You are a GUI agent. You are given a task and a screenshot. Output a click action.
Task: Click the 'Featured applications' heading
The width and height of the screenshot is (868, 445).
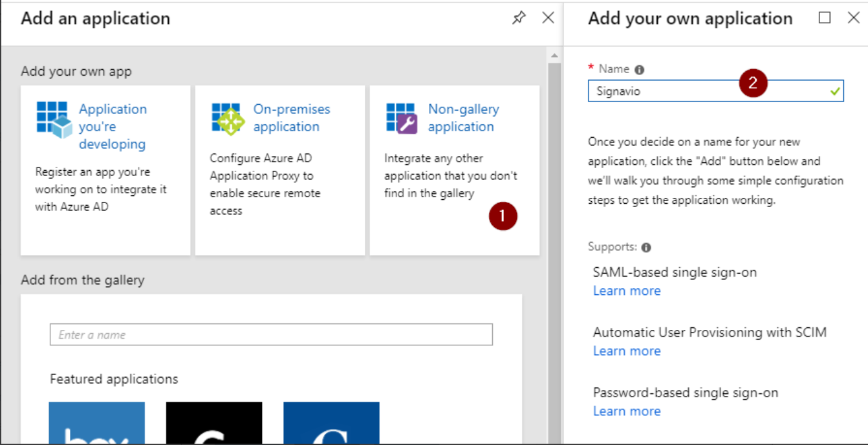114,379
